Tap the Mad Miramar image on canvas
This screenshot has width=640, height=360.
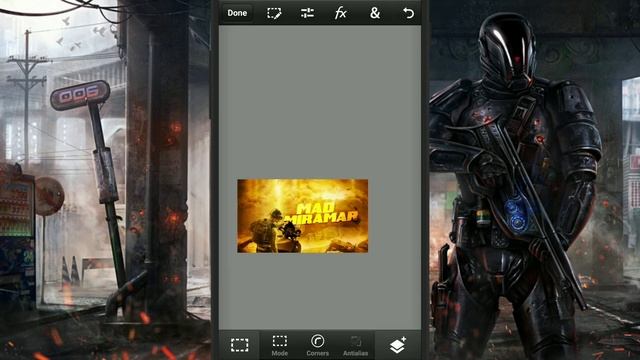pos(302,216)
